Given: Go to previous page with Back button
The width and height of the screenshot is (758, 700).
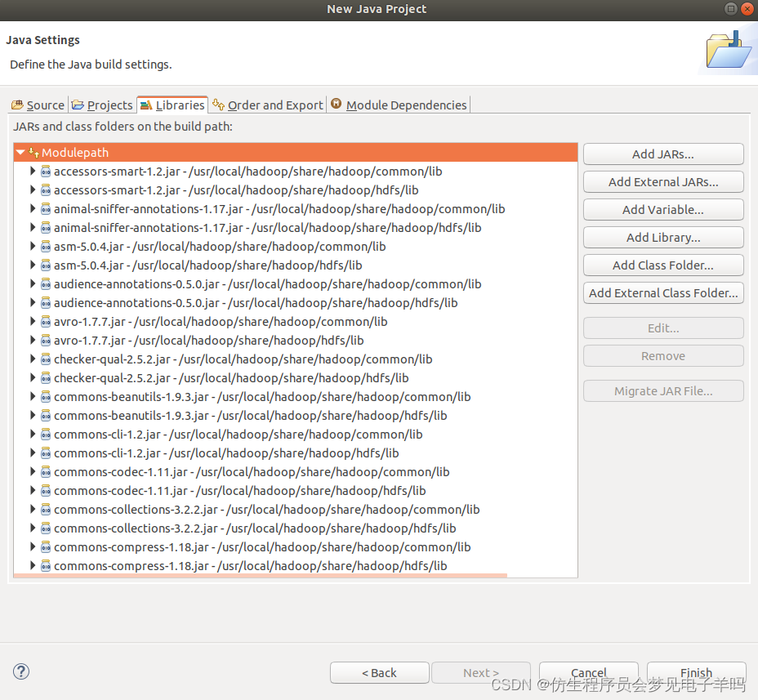Looking at the screenshot, I should (x=380, y=672).
